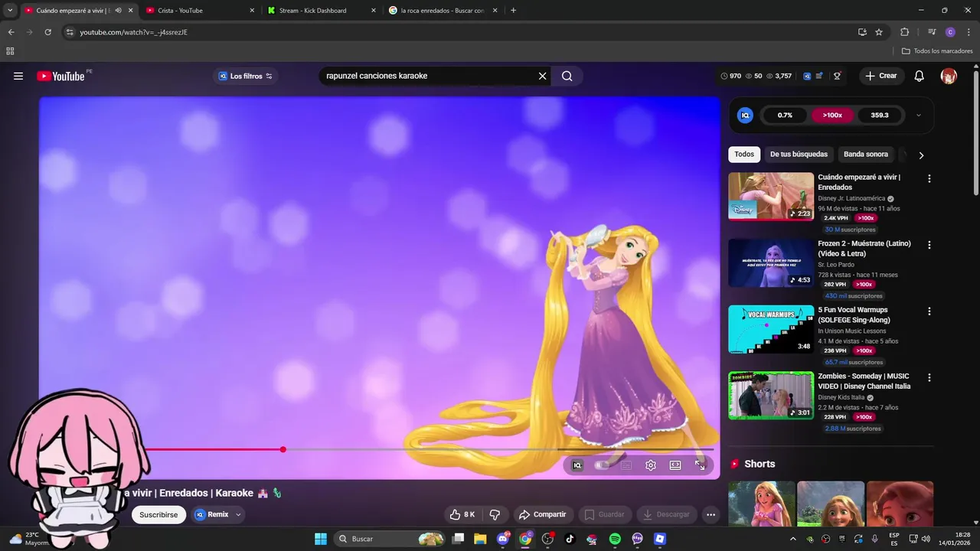Click the magnifier search button
The image size is (980, 551).
567,76
